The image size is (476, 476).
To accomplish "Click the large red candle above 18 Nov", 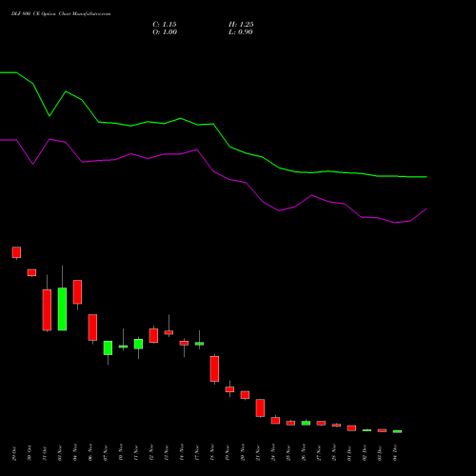I will tap(214, 368).
